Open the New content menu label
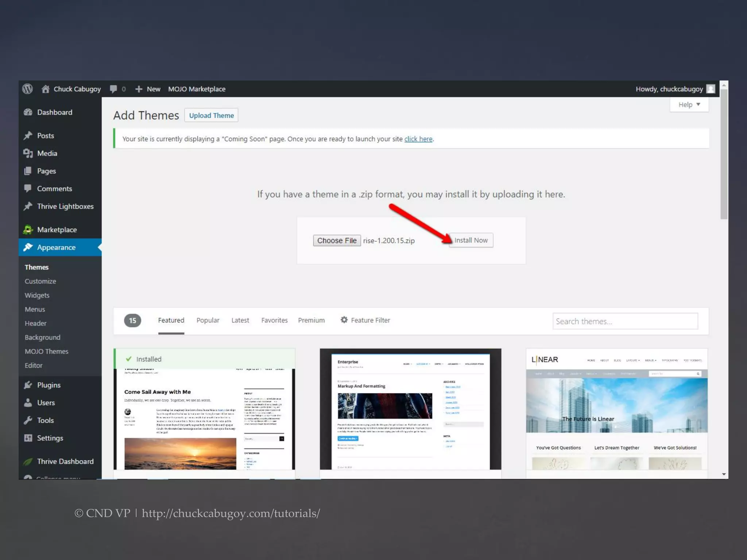Viewport: 747px width, 560px height. pyautogui.click(x=154, y=89)
